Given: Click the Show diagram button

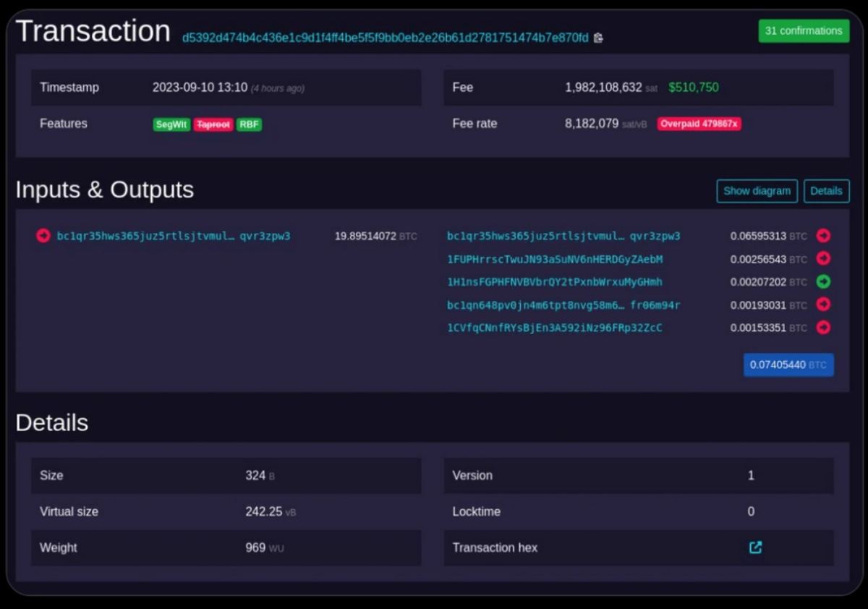Looking at the screenshot, I should coord(757,191).
